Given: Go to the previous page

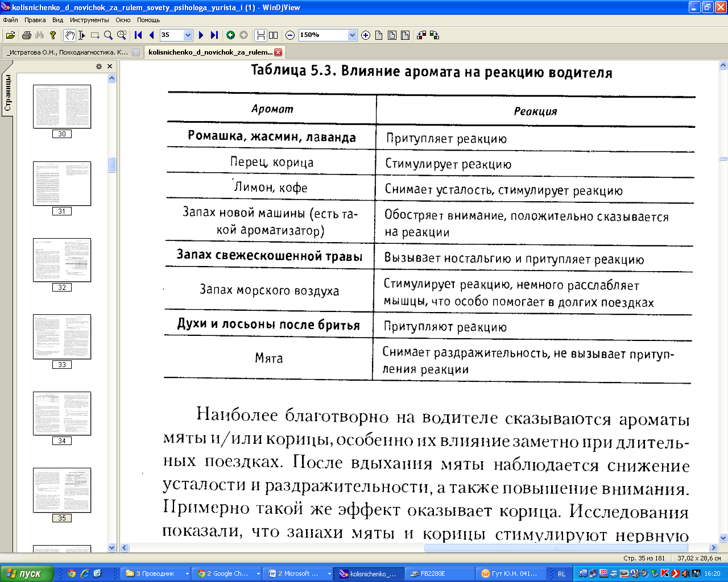Looking at the screenshot, I should coord(151,35).
